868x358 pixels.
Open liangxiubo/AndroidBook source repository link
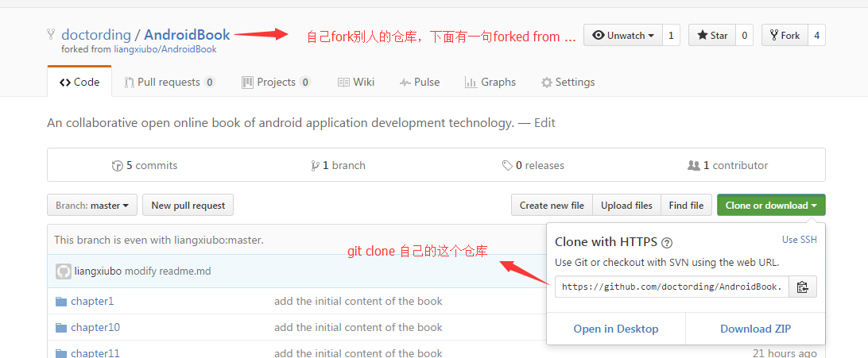click(165, 49)
